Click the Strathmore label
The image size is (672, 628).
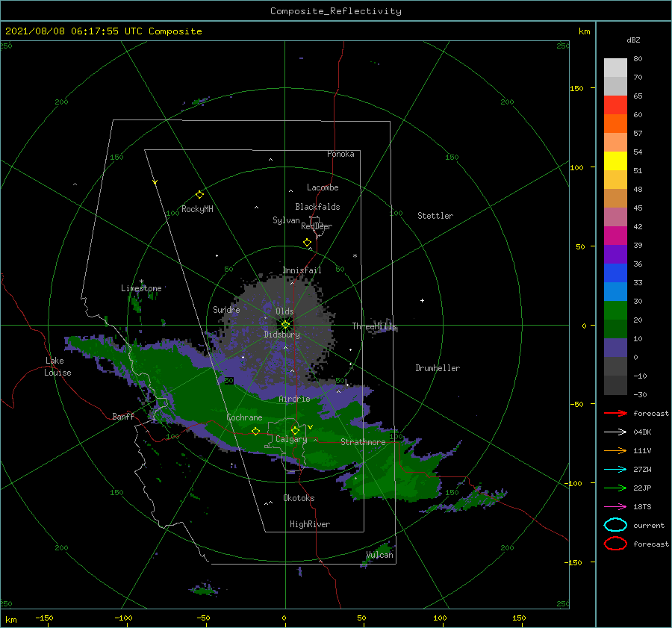coord(363,442)
